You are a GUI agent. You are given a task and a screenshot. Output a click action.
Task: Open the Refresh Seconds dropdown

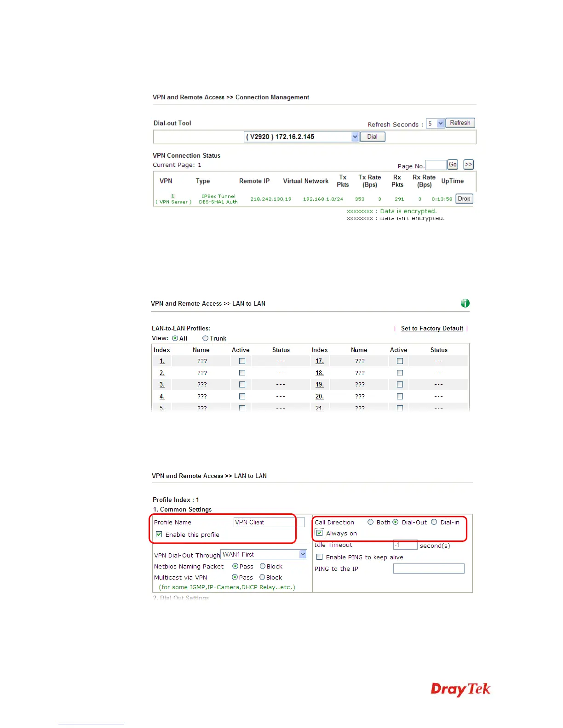tap(435, 123)
